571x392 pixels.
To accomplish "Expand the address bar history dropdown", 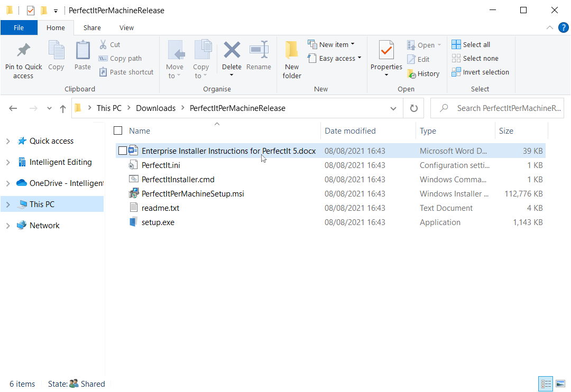I will pos(393,108).
